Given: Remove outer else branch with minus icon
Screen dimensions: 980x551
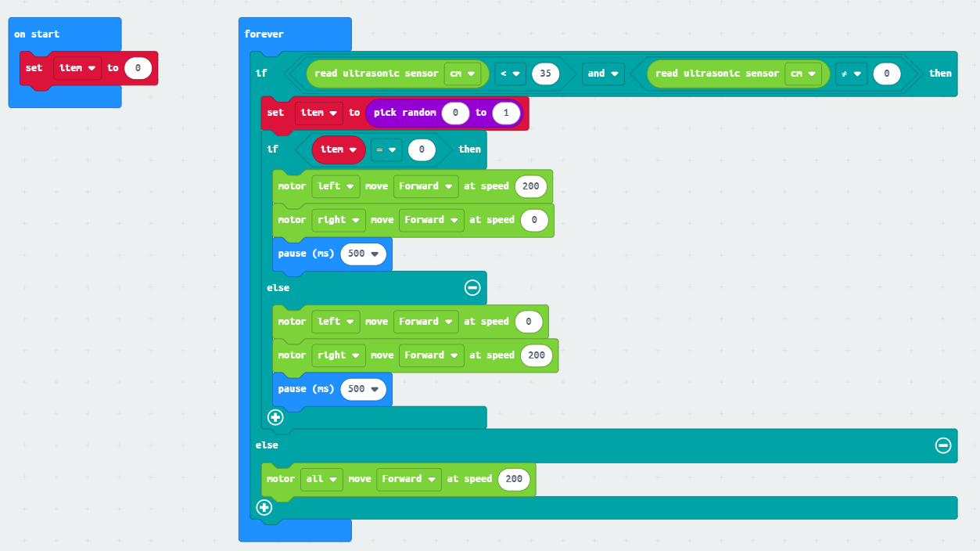Looking at the screenshot, I should coord(942,445).
